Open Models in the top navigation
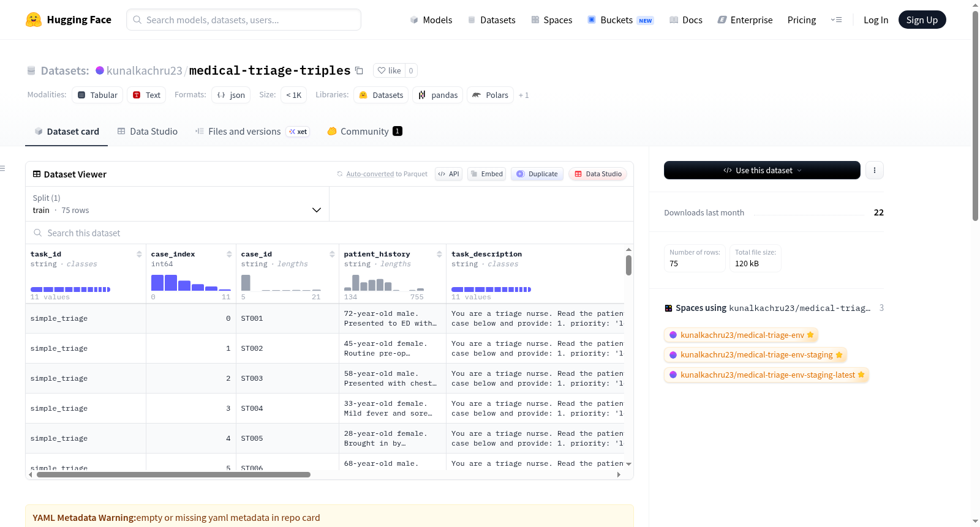The height and width of the screenshot is (527, 980). coord(431,20)
